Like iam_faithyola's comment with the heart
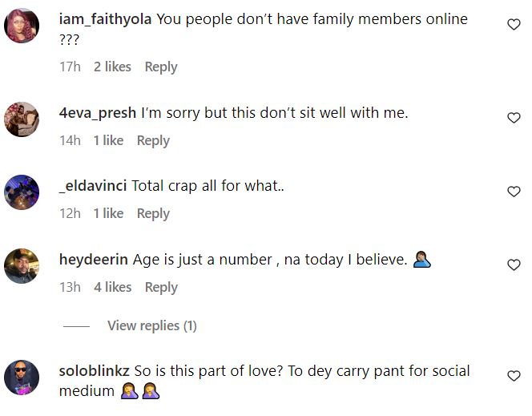The image size is (532, 416). point(514,25)
